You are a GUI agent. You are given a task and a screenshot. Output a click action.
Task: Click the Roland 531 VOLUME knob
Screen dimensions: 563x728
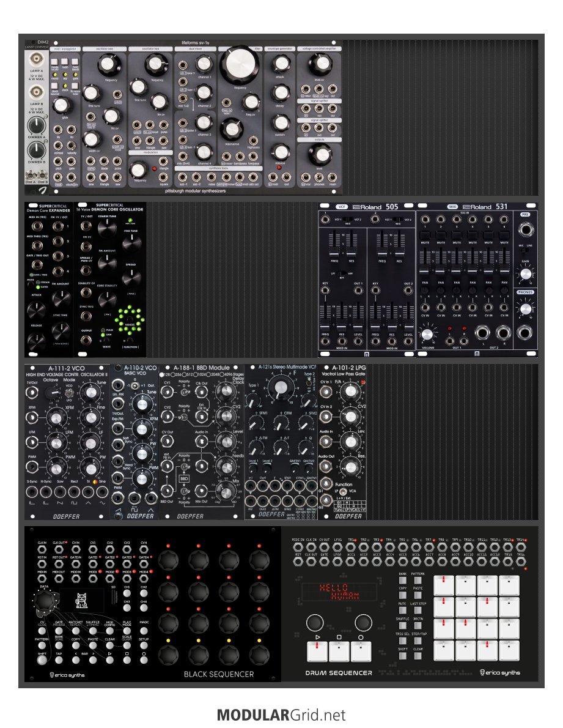(427, 334)
